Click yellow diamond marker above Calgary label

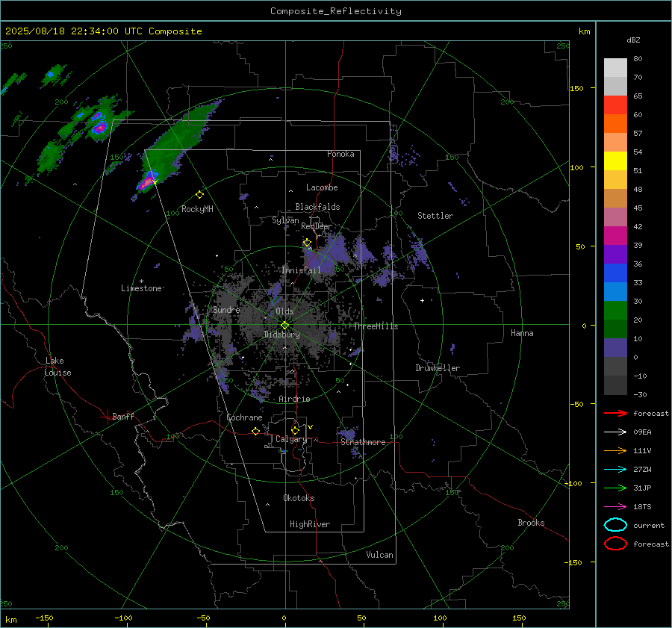295,430
